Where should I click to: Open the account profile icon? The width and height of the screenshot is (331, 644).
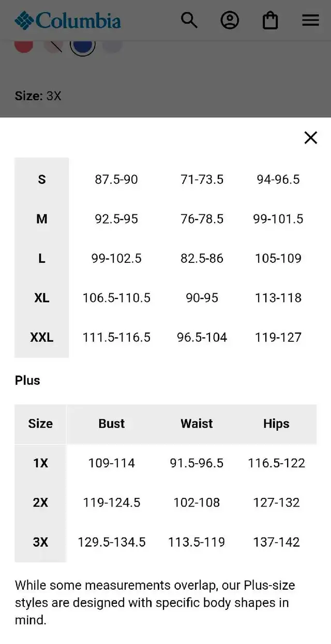pos(230,21)
